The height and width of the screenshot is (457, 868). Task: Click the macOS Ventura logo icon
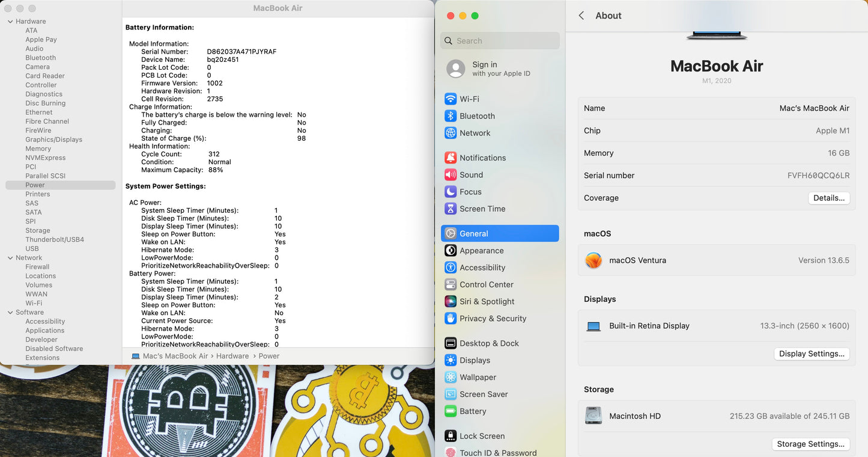pos(593,260)
